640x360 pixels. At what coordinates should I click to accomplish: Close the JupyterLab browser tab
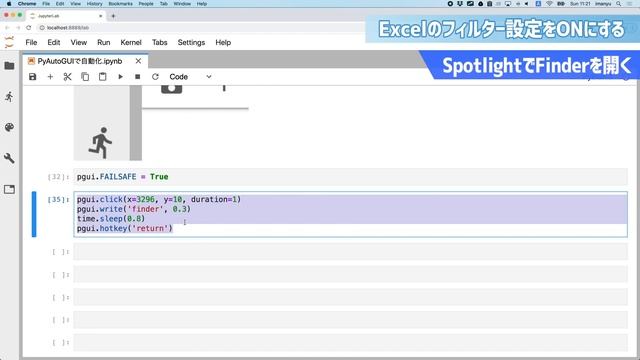coord(100,16)
